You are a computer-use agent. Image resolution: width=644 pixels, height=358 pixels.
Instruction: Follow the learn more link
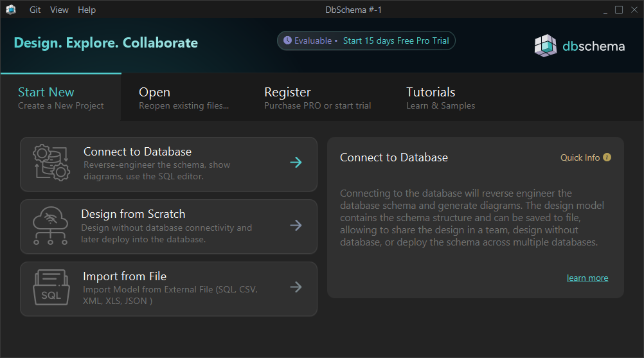pyautogui.click(x=587, y=278)
